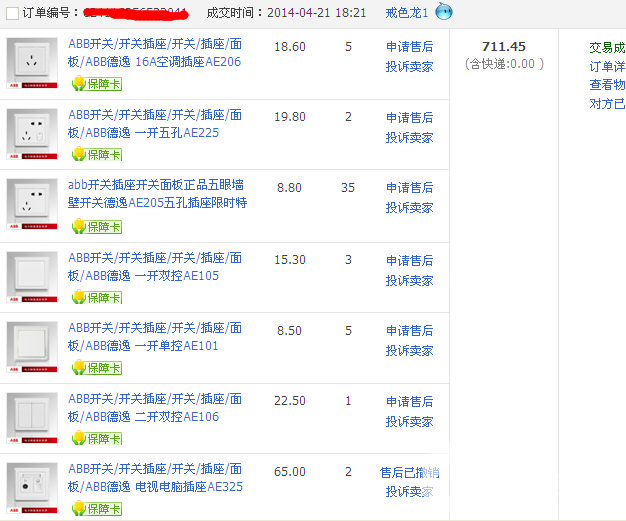The height and width of the screenshot is (521, 626).
Task: Click 申请售后 for 一开五孔 AE225 item
Action: [x=409, y=117]
